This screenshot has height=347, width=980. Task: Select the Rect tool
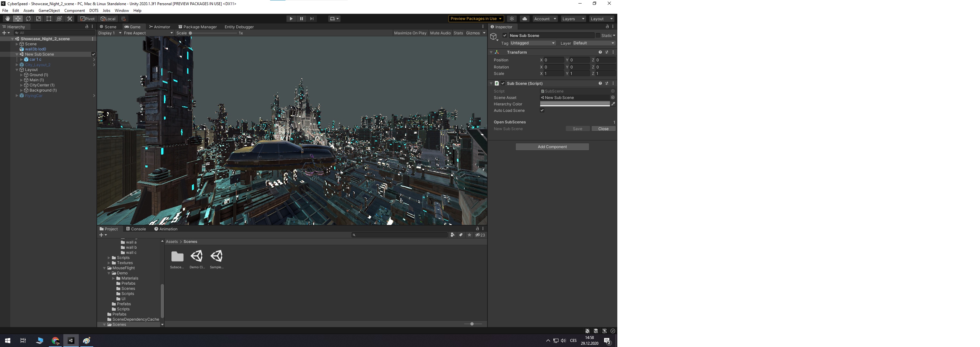coord(49,19)
